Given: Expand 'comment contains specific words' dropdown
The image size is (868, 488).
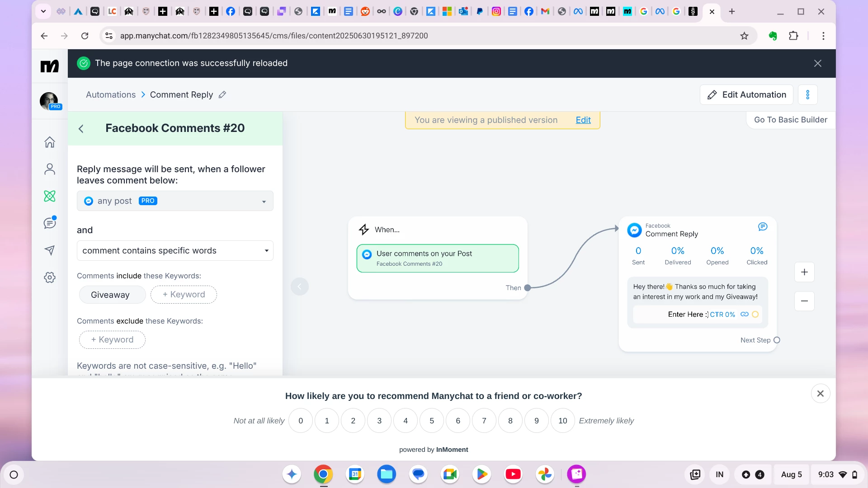Looking at the screenshot, I should click(x=175, y=251).
